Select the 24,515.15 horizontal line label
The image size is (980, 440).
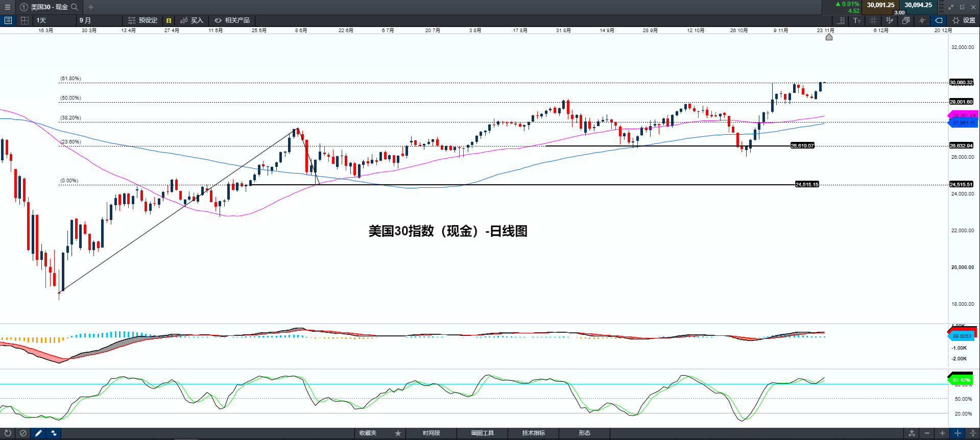point(807,185)
